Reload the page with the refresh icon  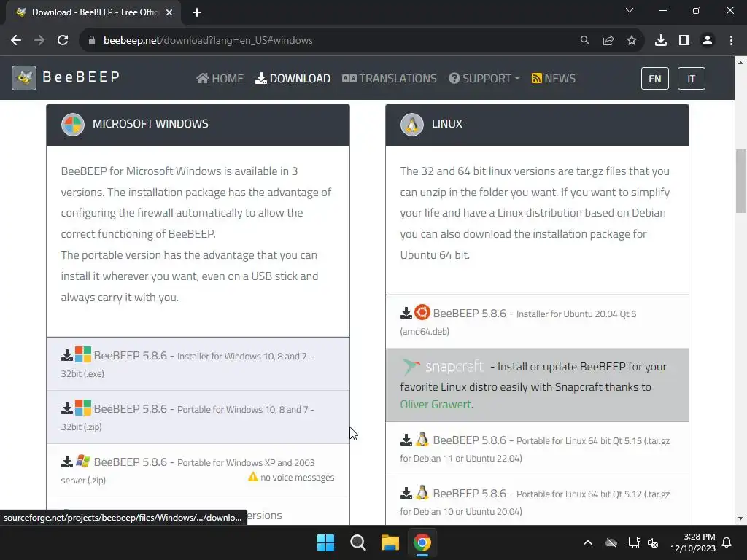[x=63, y=41]
